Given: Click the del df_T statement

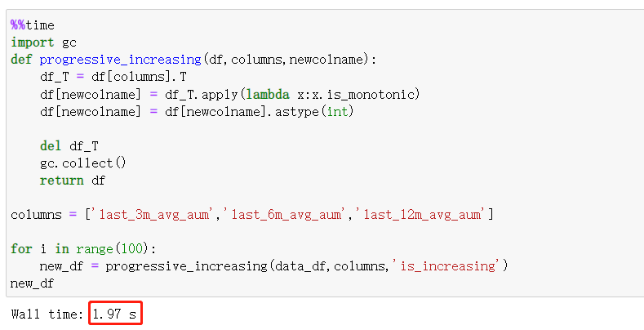Looking at the screenshot, I should pyautogui.click(x=69, y=146).
